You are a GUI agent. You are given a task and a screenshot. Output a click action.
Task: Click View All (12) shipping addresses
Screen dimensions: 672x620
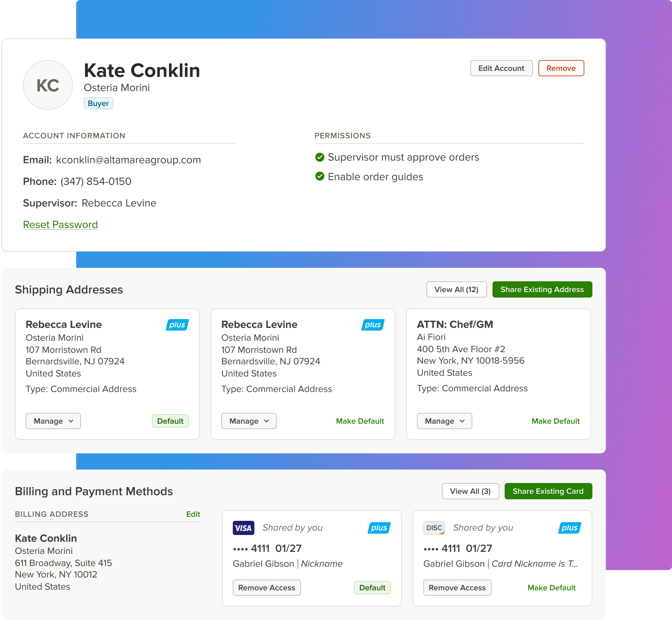point(456,289)
